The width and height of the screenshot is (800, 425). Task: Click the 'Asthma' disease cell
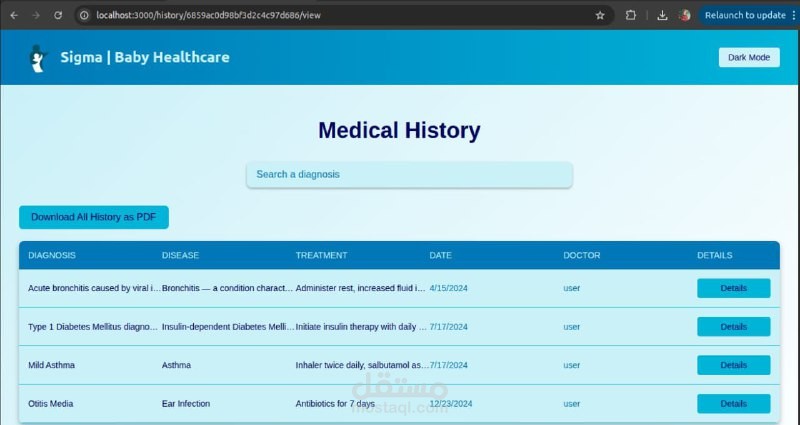177,365
